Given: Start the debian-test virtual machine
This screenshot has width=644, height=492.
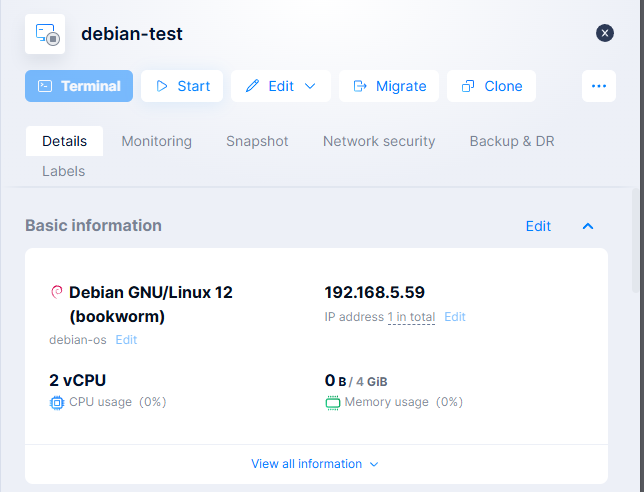Looking at the screenshot, I should (x=182, y=86).
